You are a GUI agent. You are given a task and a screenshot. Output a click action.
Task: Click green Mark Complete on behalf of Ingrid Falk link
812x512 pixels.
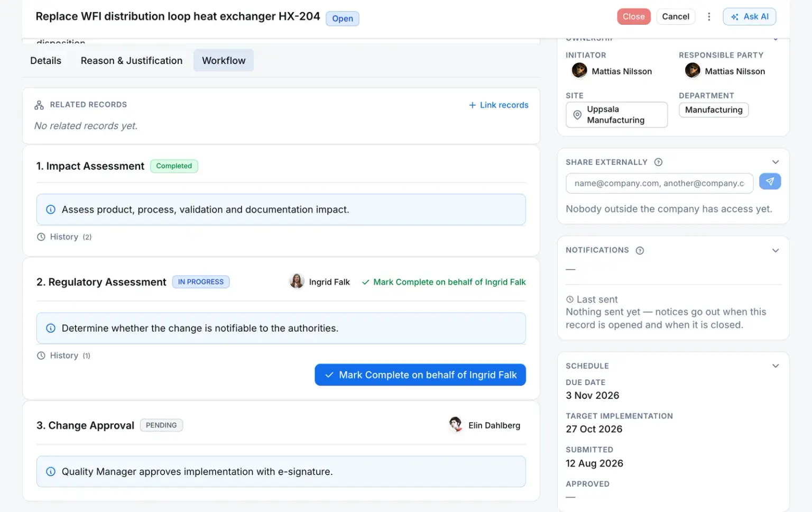444,282
